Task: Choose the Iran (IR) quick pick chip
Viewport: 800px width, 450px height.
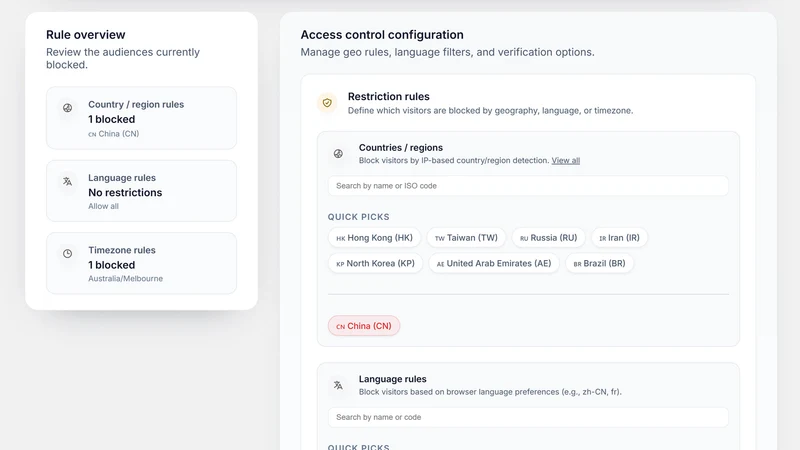Action: pyautogui.click(x=619, y=238)
